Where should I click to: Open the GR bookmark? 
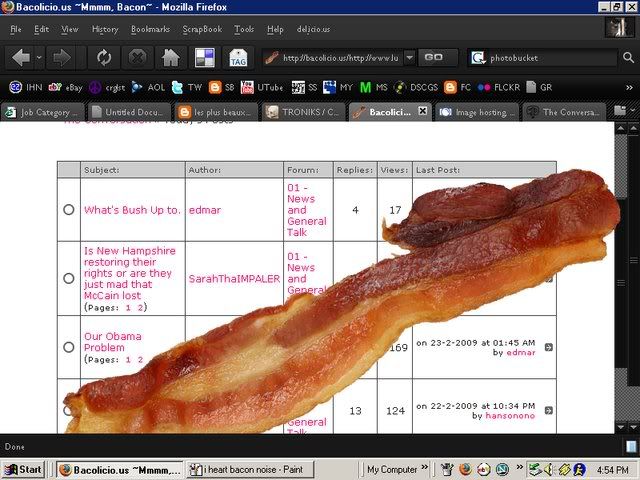coord(539,87)
